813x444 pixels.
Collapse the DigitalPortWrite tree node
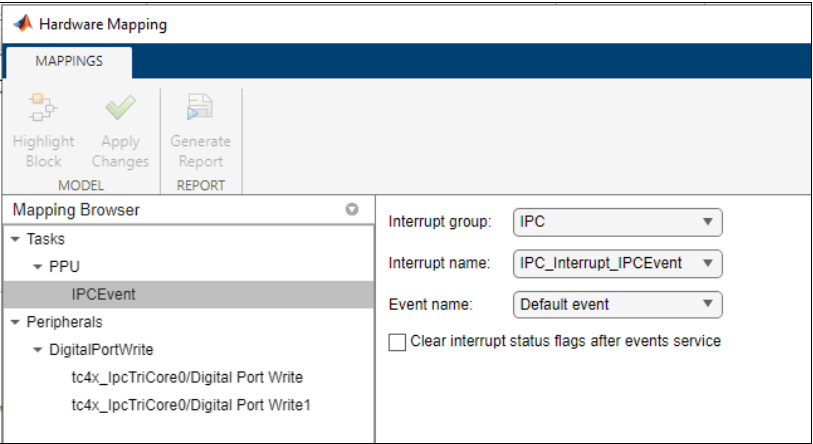[x=37, y=350]
